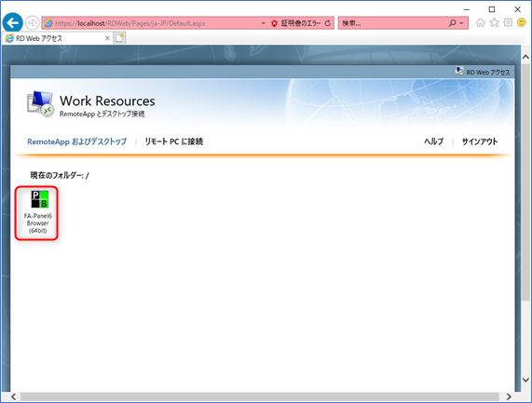Expand the search provider dropdown arrow
Viewport: 532px width, 403px height.
click(x=461, y=23)
